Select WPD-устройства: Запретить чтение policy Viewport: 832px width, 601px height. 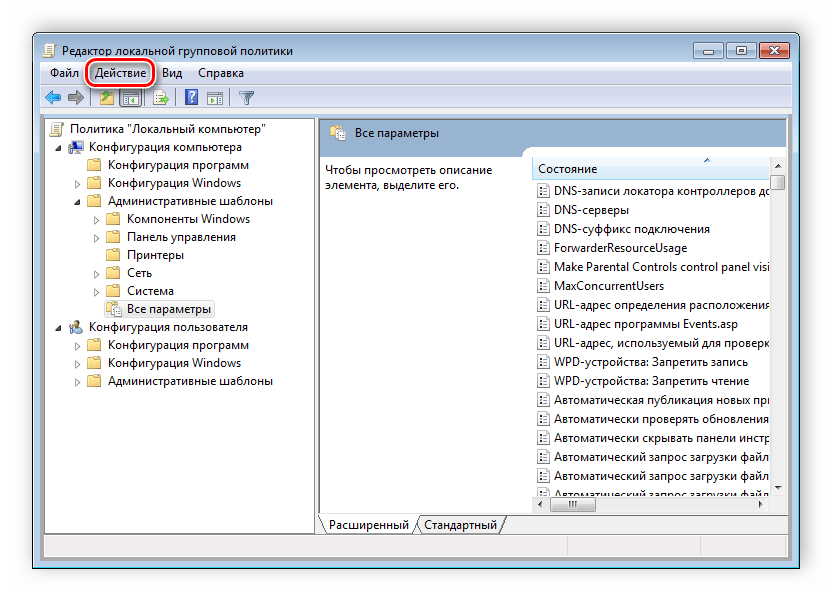click(651, 381)
